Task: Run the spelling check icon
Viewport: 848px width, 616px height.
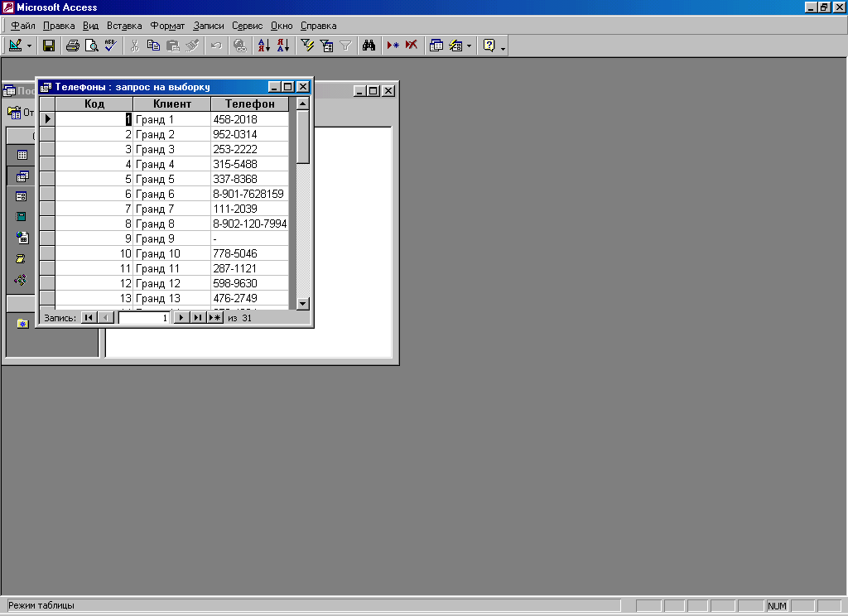Action: point(111,46)
